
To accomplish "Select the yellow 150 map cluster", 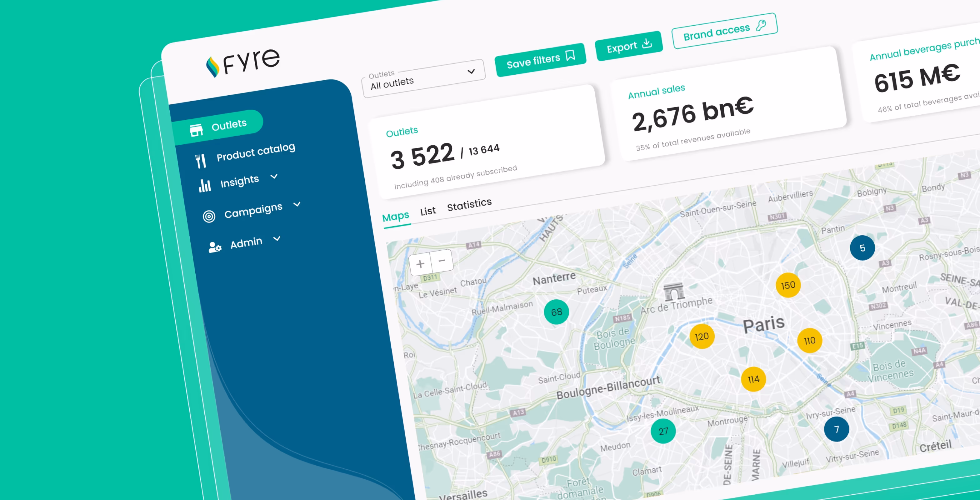I will coord(788,285).
